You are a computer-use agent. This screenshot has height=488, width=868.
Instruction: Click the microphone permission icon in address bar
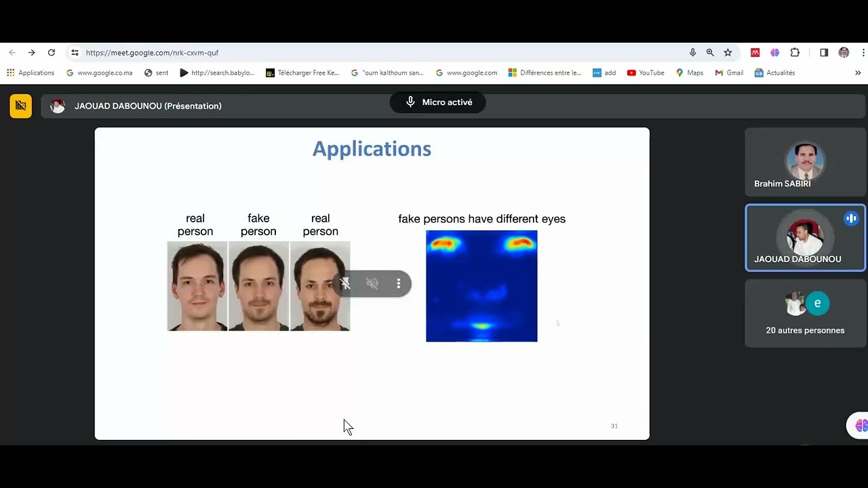point(692,52)
